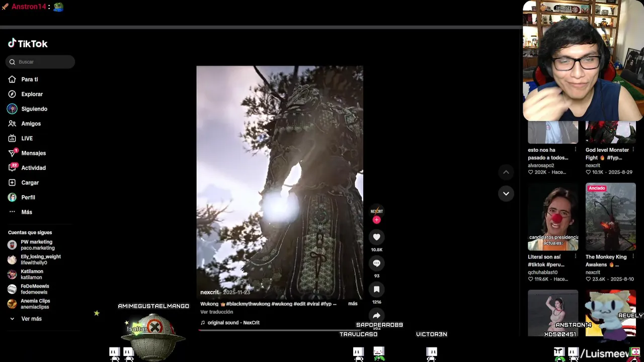644x362 pixels.
Task: Go to next video down chevron
Action: (506, 194)
